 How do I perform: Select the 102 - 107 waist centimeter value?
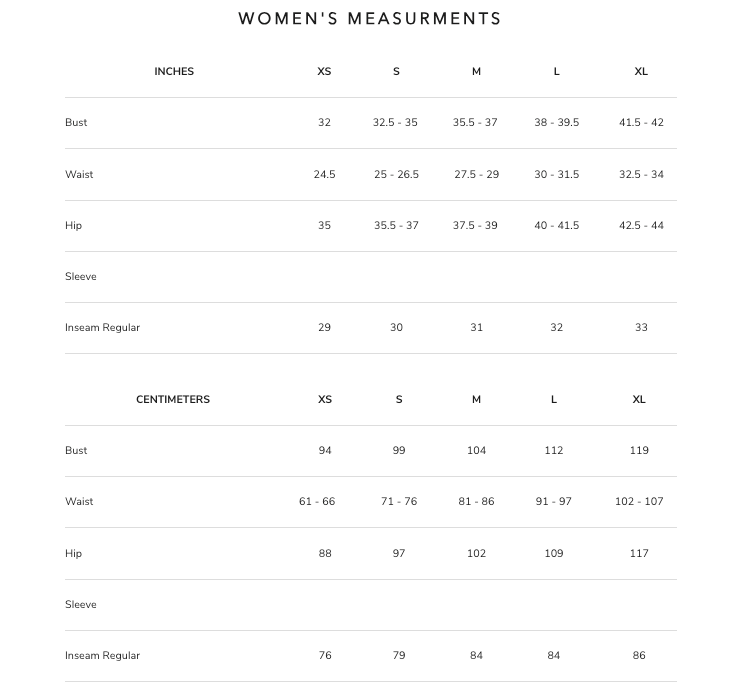click(639, 502)
